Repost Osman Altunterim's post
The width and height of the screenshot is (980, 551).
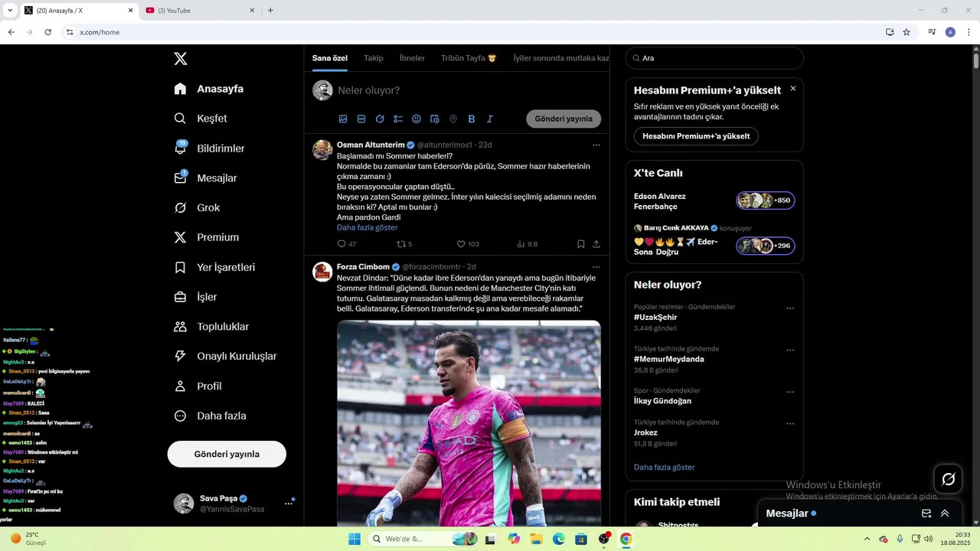404,244
